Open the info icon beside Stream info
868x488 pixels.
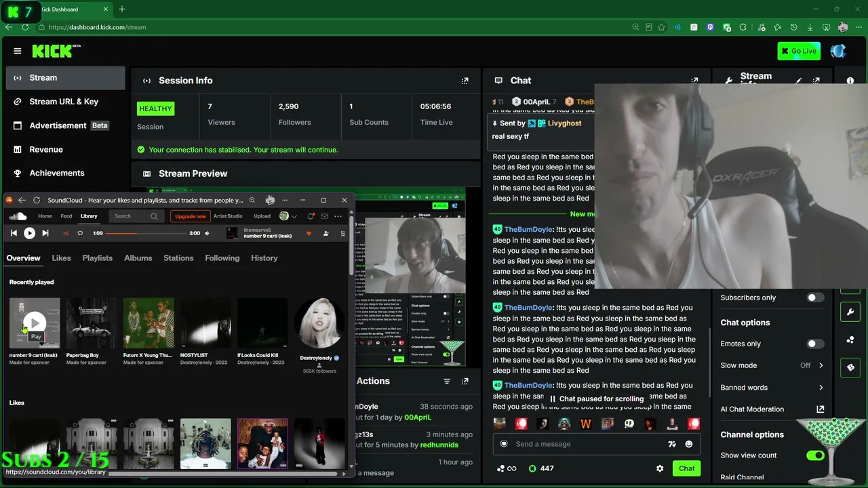point(850,81)
